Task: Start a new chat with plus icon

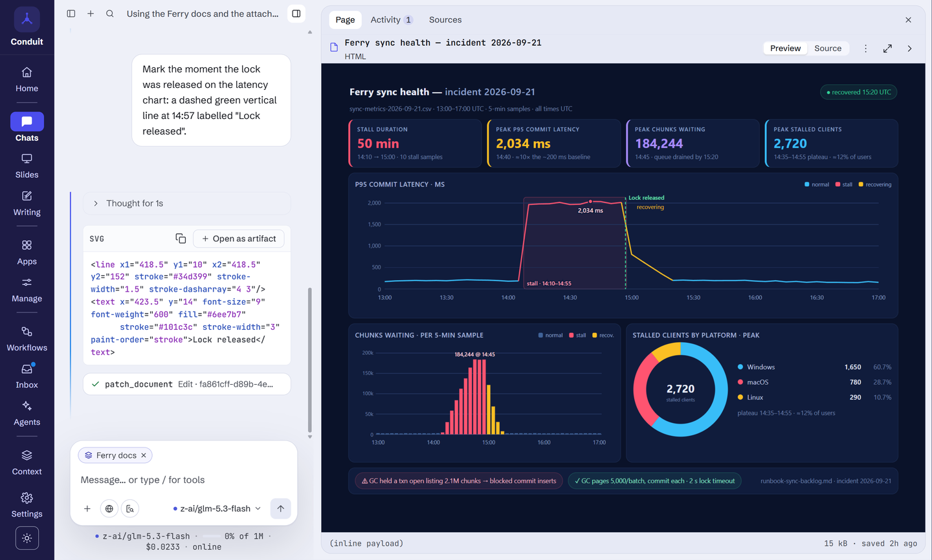Action: pos(91,14)
